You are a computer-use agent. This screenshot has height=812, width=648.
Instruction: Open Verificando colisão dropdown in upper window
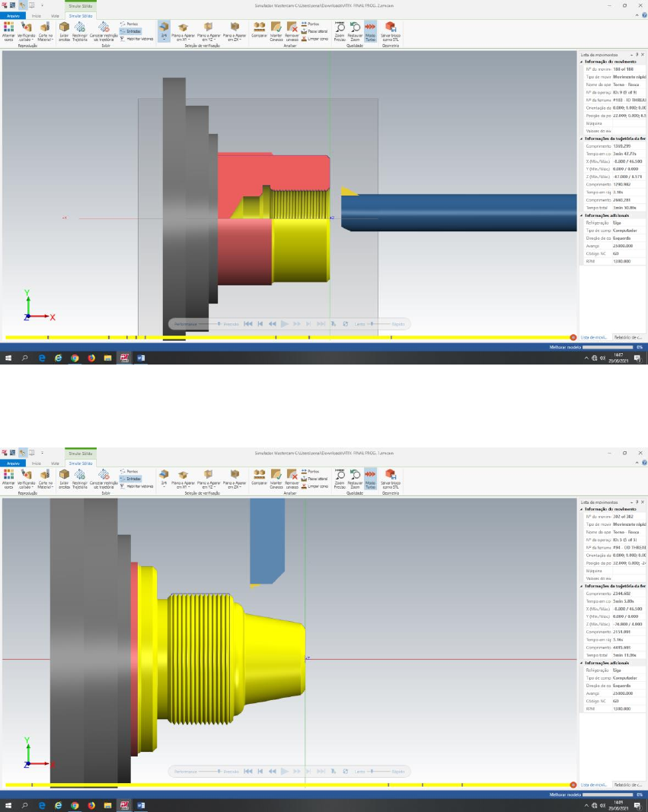27,30
